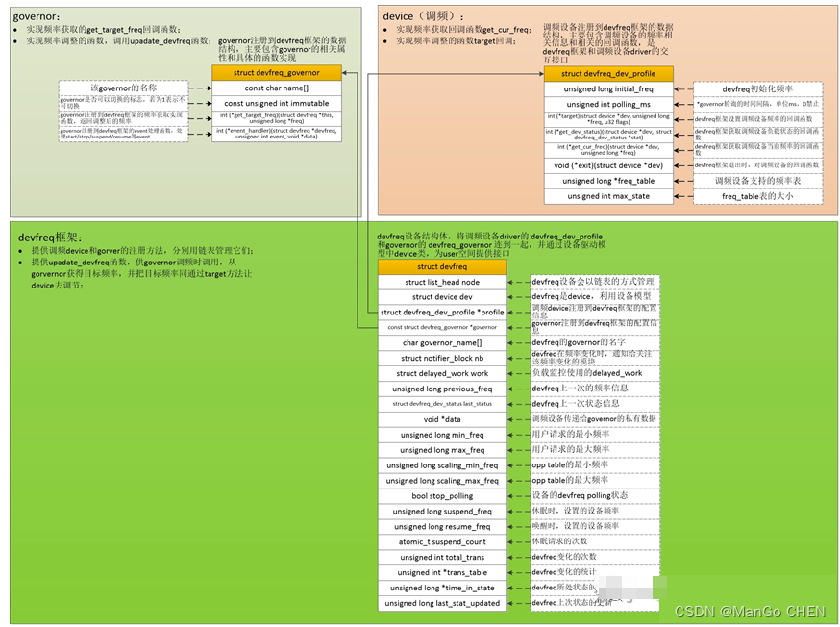Click the unsigned long previous_freq field
The height and width of the screenshot is (627, 840).
coord(442,389)
